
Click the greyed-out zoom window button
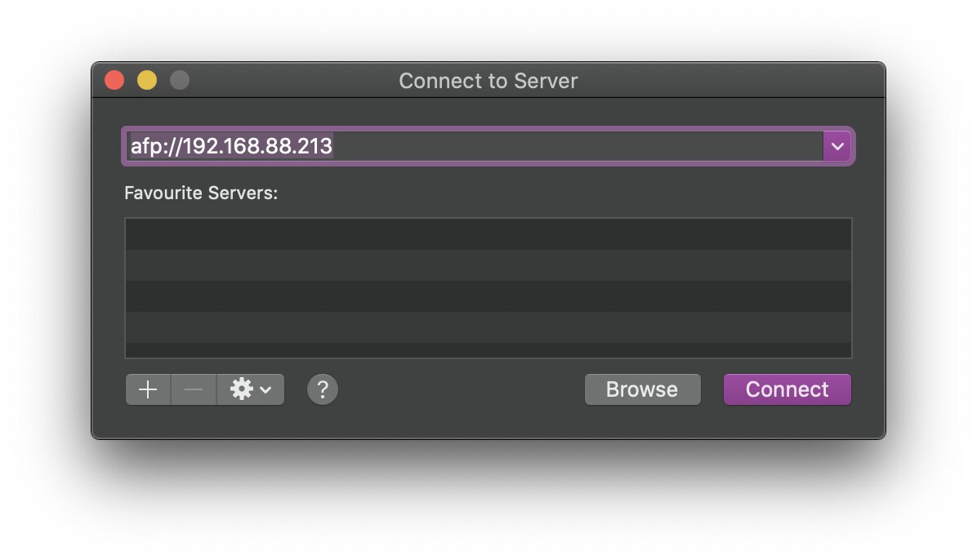[179, 81]
